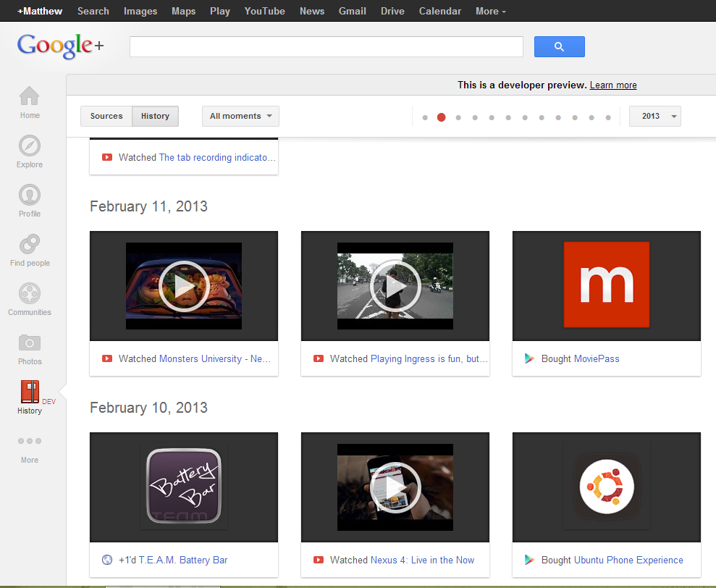This screenshot has height=588, width=716.
Task: Switch to the Sources tab
Action: (106, 116)
